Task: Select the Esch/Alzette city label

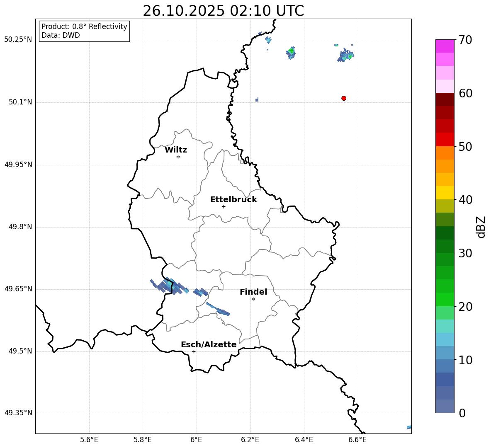Action: click(209, 344)
